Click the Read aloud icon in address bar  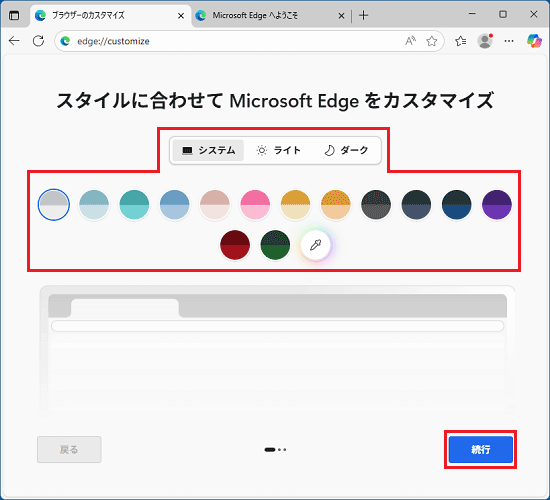coord(410,41)
